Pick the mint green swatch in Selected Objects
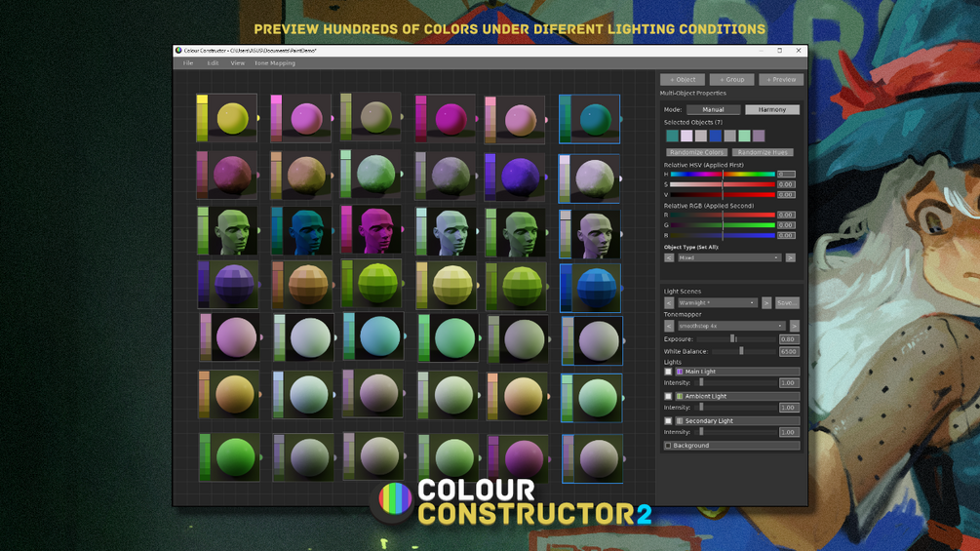Viewport: 980px width, 551px height. click(744, 136)
